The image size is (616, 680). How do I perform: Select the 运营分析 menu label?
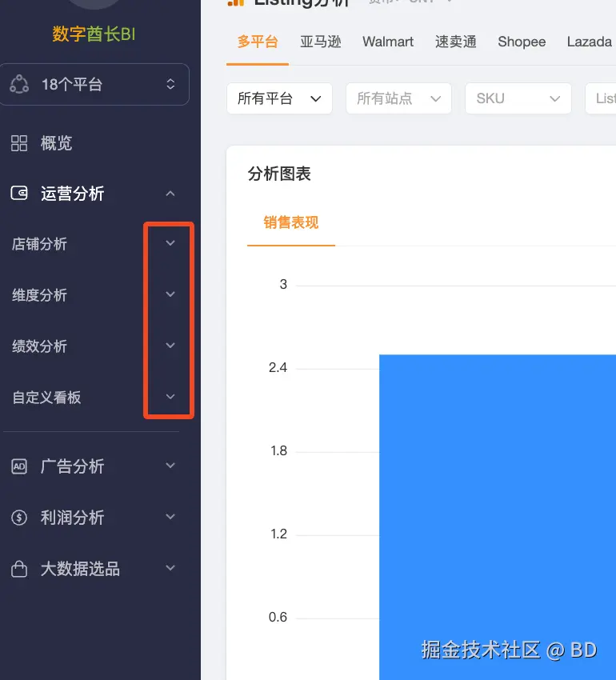coord(73,194)
